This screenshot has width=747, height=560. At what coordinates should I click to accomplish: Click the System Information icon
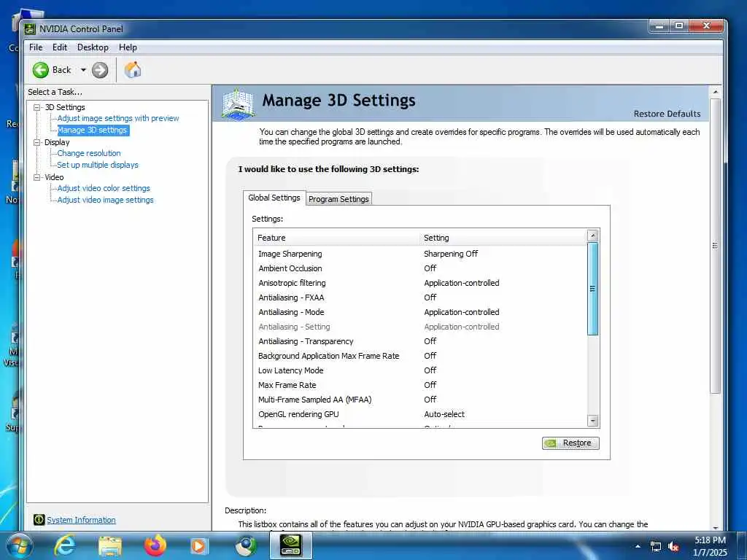[x=39, y=520]
